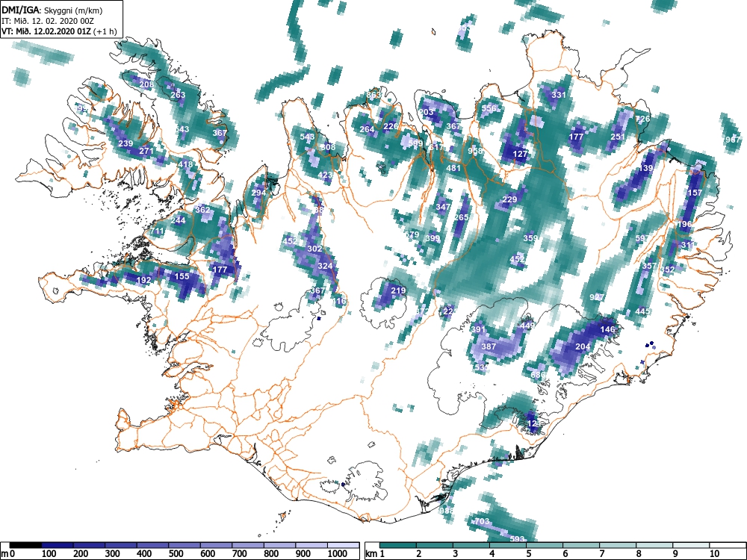
Task: Click the '8' label on the km legend
Action: [x=639, y=554]
